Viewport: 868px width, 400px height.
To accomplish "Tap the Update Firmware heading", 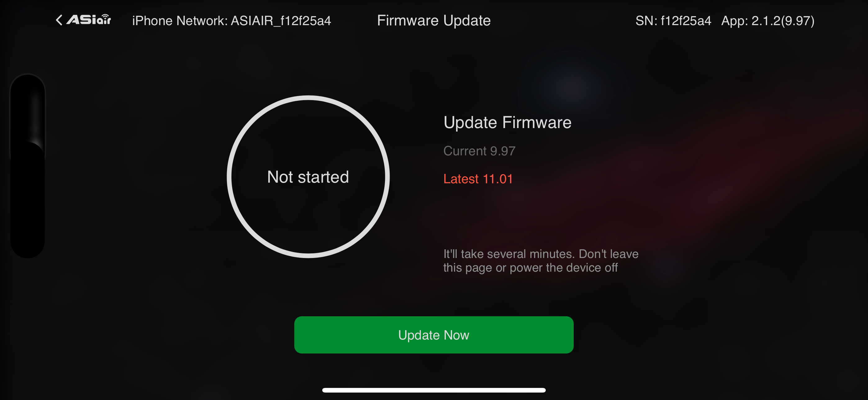I will click(x=508, y=122).
